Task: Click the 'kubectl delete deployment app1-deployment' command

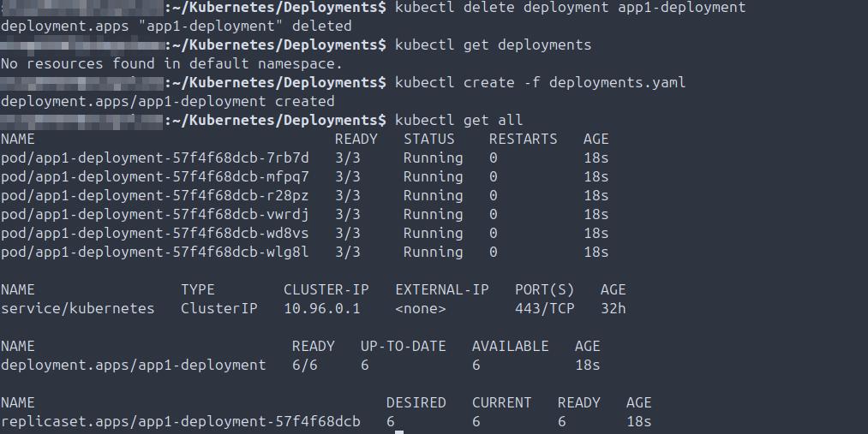Action: pos(570,7)
